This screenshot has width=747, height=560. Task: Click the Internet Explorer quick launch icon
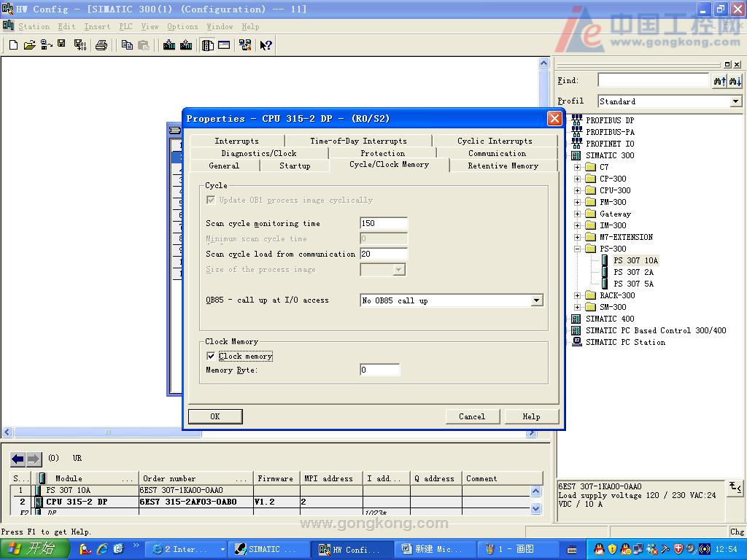tap(102, 549)
